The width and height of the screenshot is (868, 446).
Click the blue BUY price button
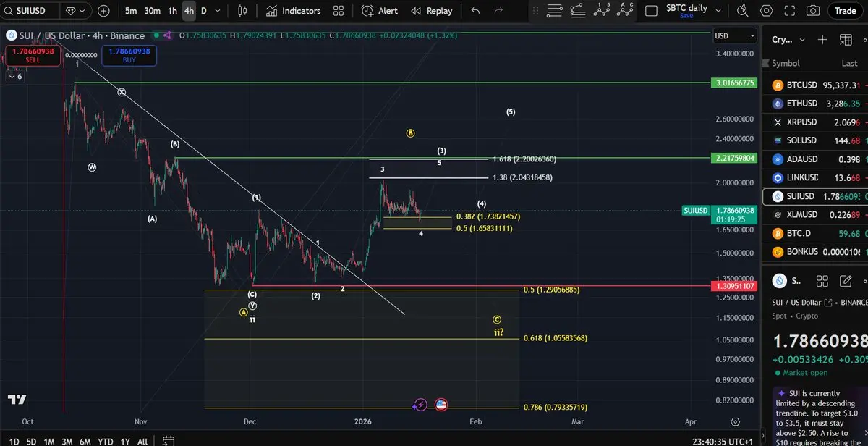[129, 55]
